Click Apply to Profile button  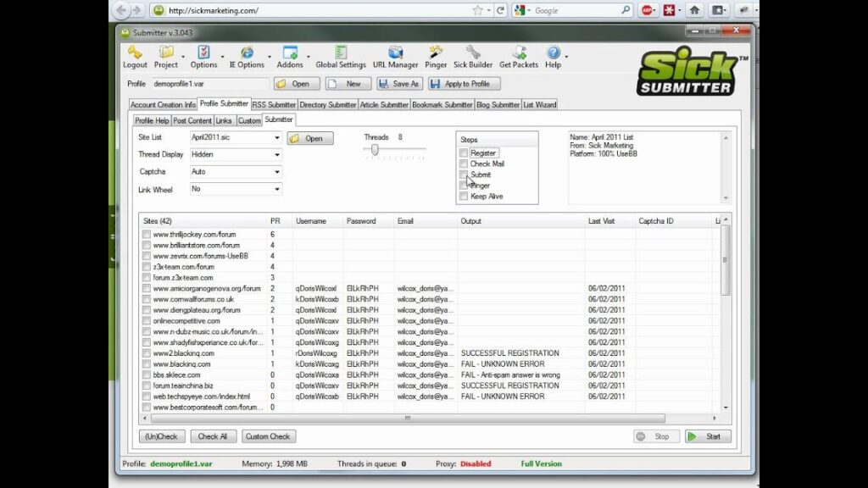[x=464, y=84]
